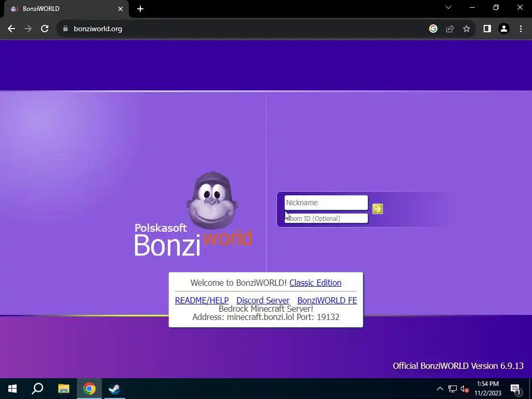Focus the Room ID (Optional) field
The height and width of the screenshot is (399, 532).
(x=326, y=218)
